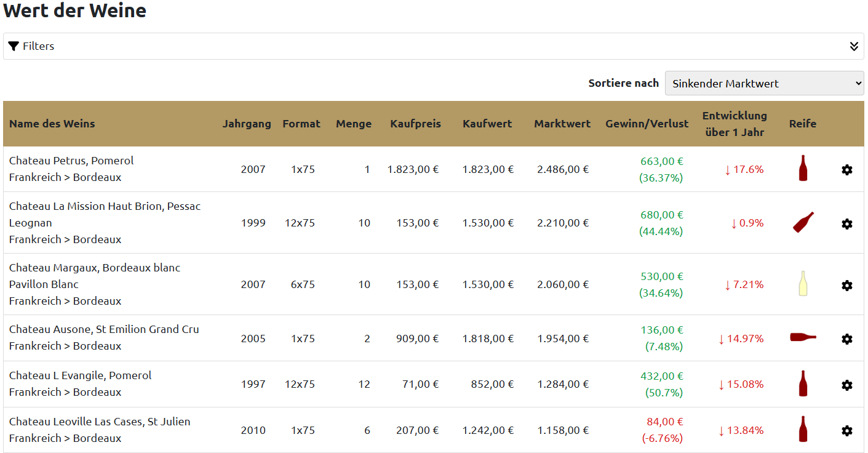
Task: Click market value 2.486,00 €
Action: click(x=563, y=169)
